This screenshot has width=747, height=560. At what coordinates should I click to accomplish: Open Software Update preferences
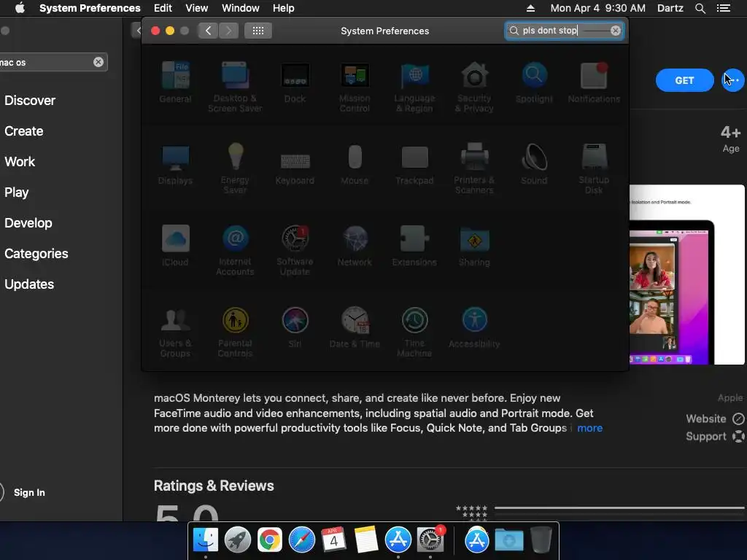click(295, 250)
